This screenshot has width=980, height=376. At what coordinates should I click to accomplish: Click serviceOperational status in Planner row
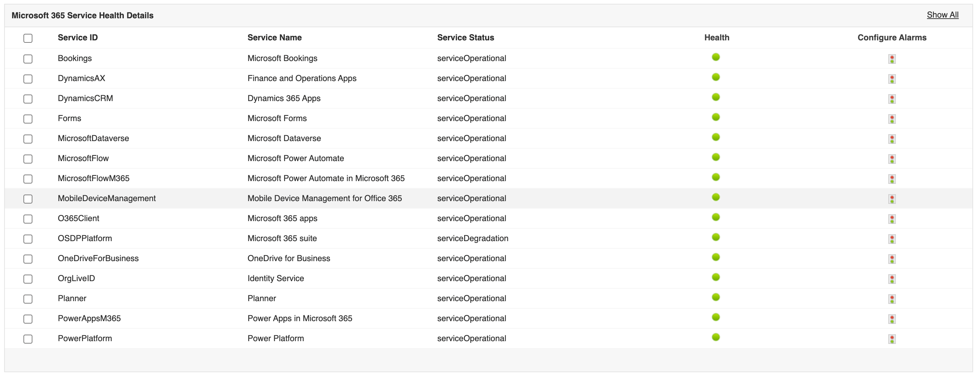click(471, 298)
